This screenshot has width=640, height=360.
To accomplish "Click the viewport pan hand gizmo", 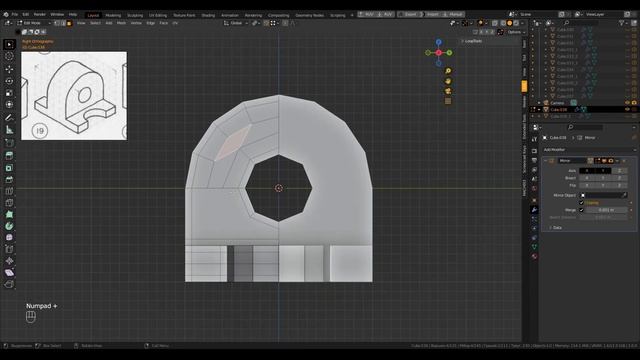I will [448, 81].
